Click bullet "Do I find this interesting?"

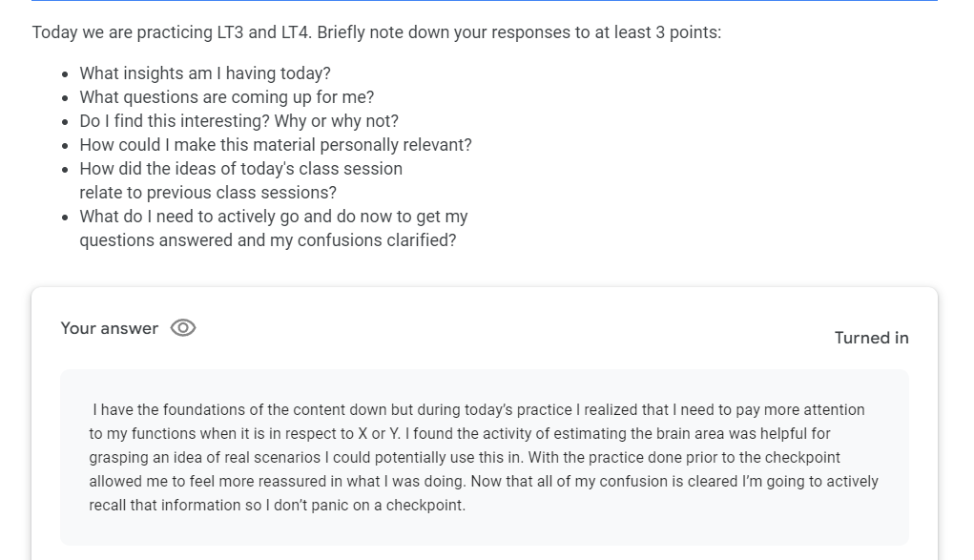click(x=238, y=121)
